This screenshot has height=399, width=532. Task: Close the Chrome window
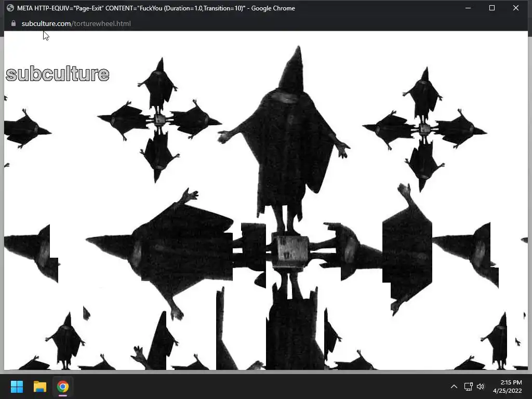pyautogui.click(x=516, y=8)
